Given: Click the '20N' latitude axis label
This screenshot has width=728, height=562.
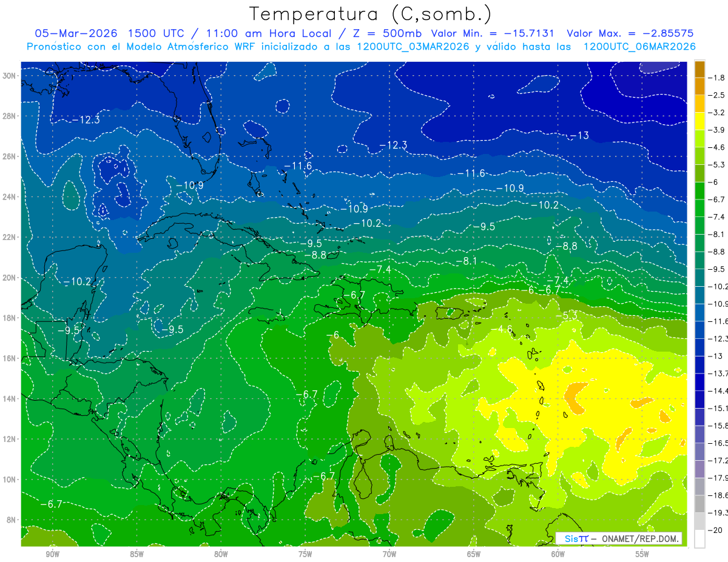Looking at the screenshot, I should [9, 278].
